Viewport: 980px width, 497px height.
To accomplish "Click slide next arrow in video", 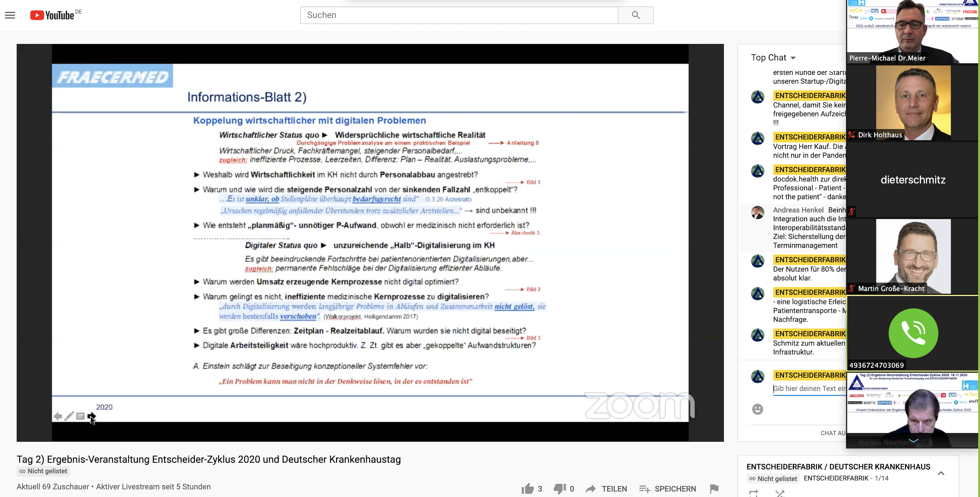I will [91, 416].
